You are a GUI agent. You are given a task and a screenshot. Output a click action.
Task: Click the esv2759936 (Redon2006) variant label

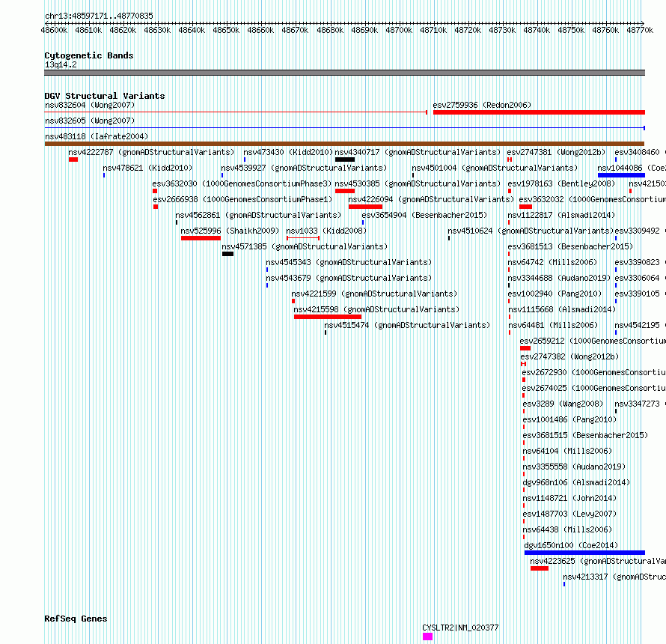(x=482, y=105)
